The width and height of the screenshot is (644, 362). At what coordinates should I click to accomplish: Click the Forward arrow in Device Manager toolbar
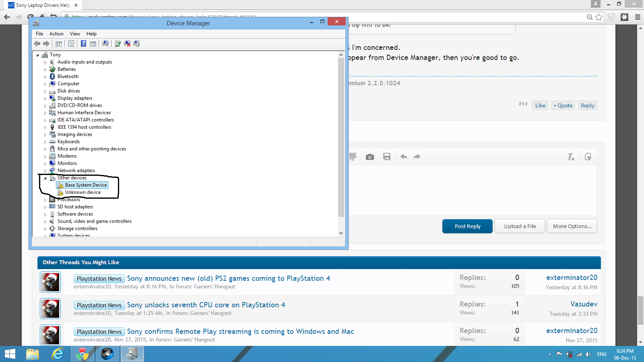pos(46,43)
